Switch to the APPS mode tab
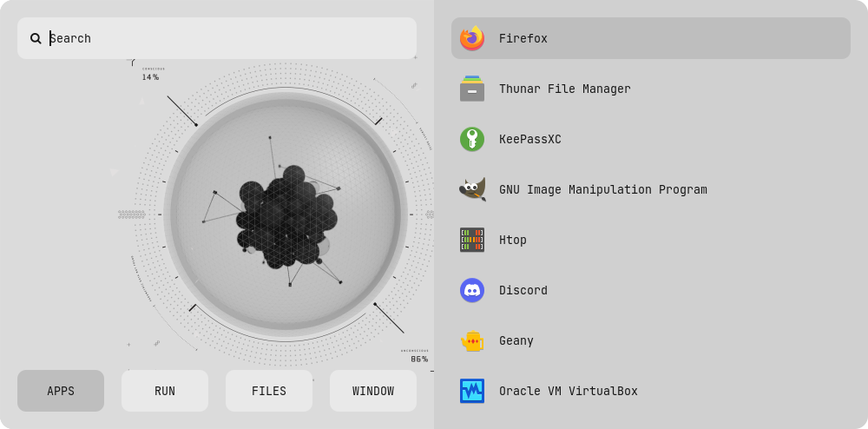Screen dimensions: 868x429 pyautogui.click(x=61, y=391)
